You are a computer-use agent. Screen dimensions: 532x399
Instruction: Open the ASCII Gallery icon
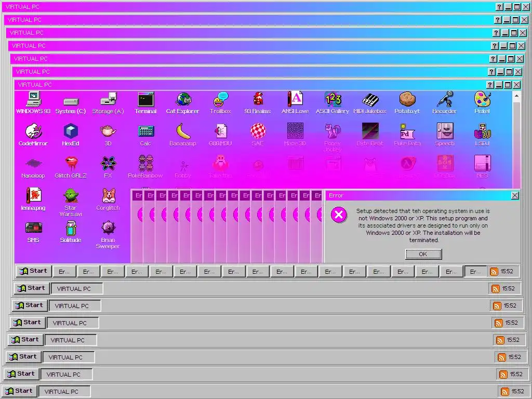pyautogui.click(x=332, y=102)
